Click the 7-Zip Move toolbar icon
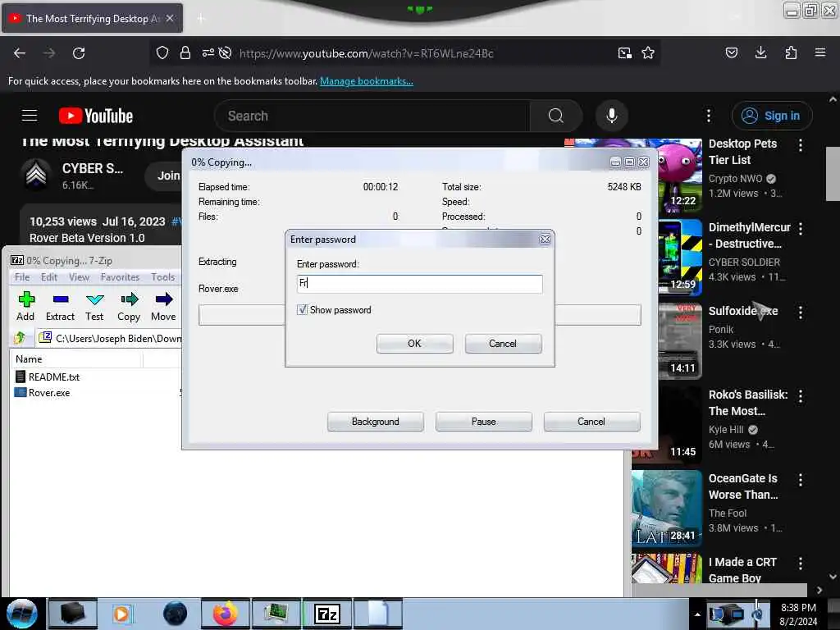 point(163,307)
